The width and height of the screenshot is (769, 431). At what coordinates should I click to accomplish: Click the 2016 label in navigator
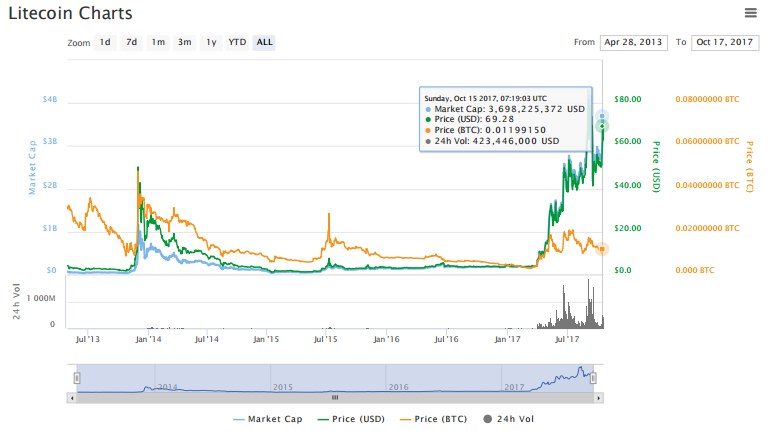point(399,387)
